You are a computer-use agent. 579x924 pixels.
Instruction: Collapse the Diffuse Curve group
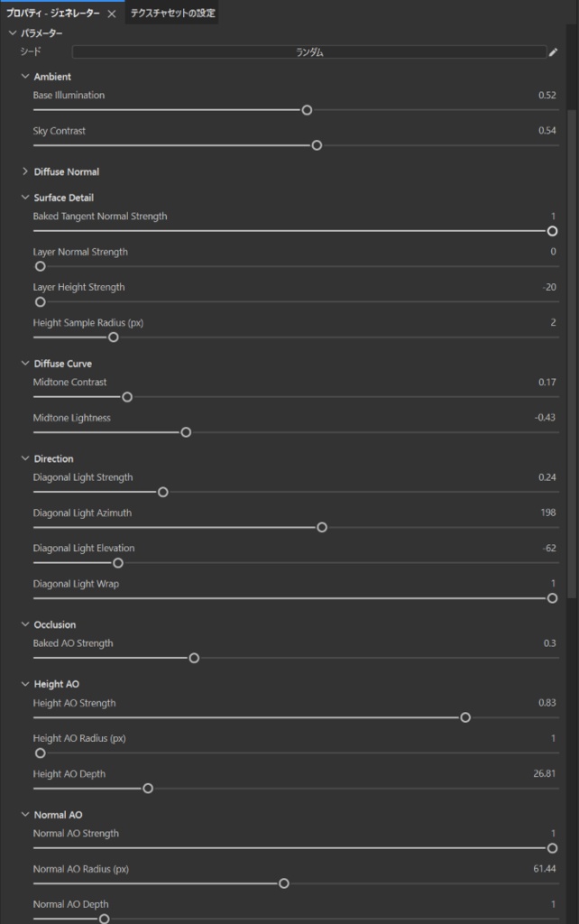(x=24, y=364)
